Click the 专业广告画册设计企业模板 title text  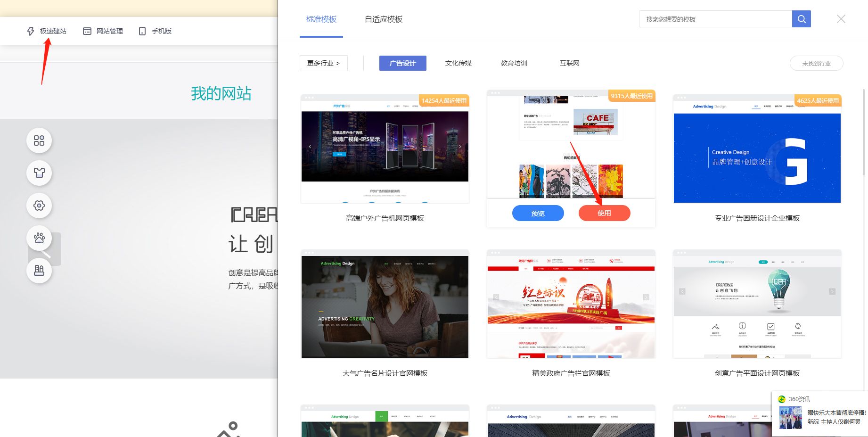point(757,218)
